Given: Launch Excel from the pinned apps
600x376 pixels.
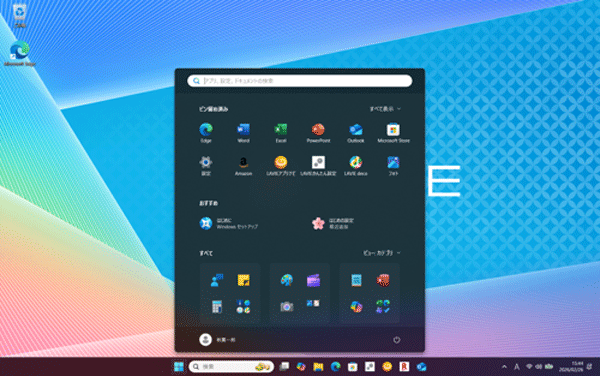Looking at the screenshot, I should click(x=281, y=132).
